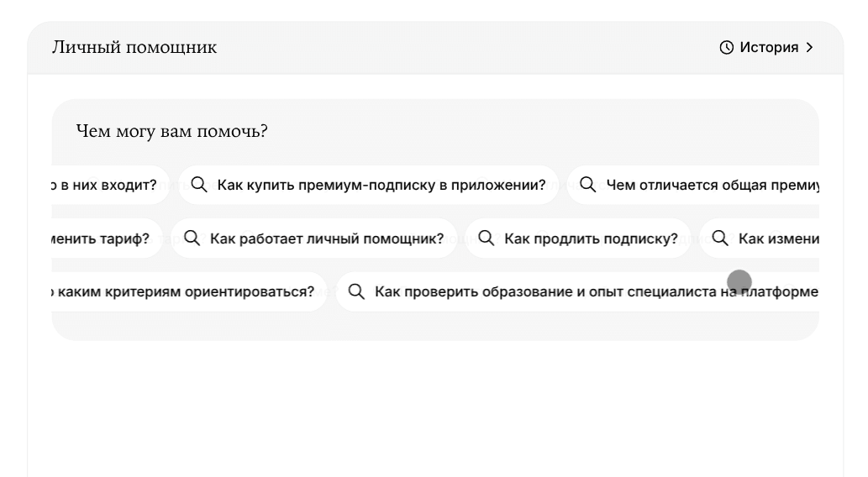Select 'Как купить премиум-подписку в приложении?' suggestion
Screen dimensions: 868x477
pos(381,185)
